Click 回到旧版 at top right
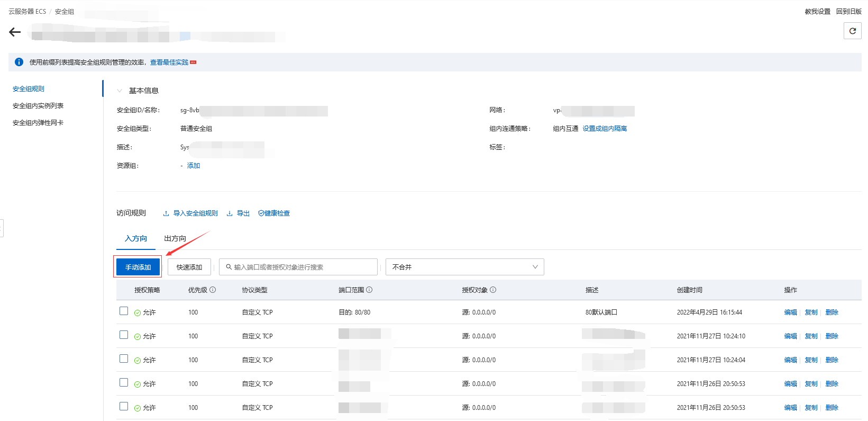 point(849,12)
